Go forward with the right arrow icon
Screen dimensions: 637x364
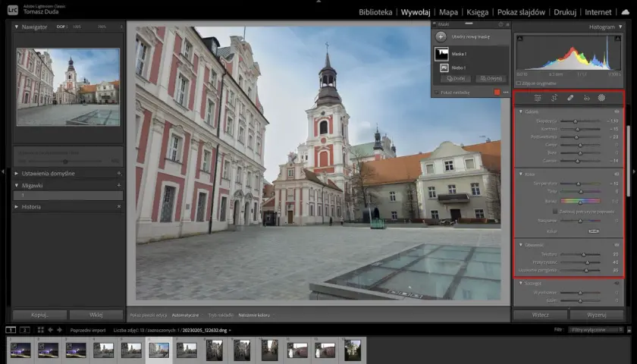point(59,330)
